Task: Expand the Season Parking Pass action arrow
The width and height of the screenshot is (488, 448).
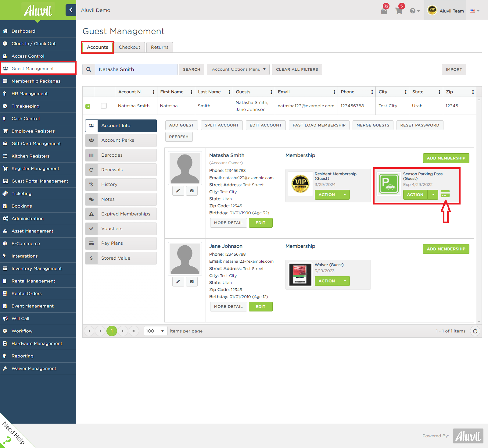Action: click(x=433, y=195)
